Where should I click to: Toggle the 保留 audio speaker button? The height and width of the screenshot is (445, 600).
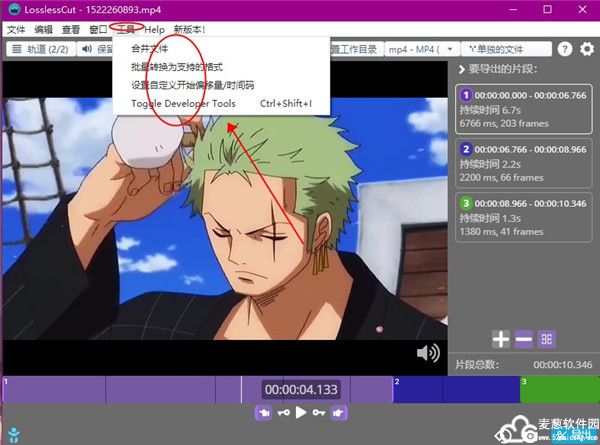pos(96,49)
